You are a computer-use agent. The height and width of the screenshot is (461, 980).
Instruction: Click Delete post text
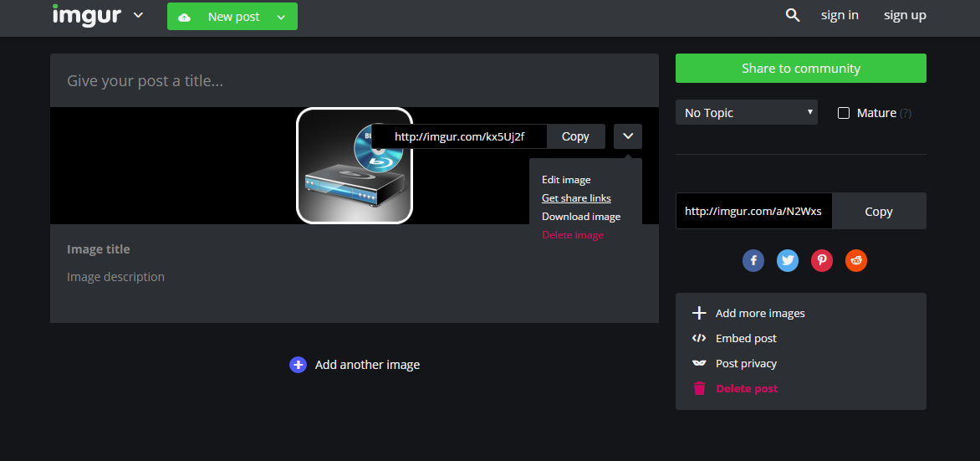747,388
